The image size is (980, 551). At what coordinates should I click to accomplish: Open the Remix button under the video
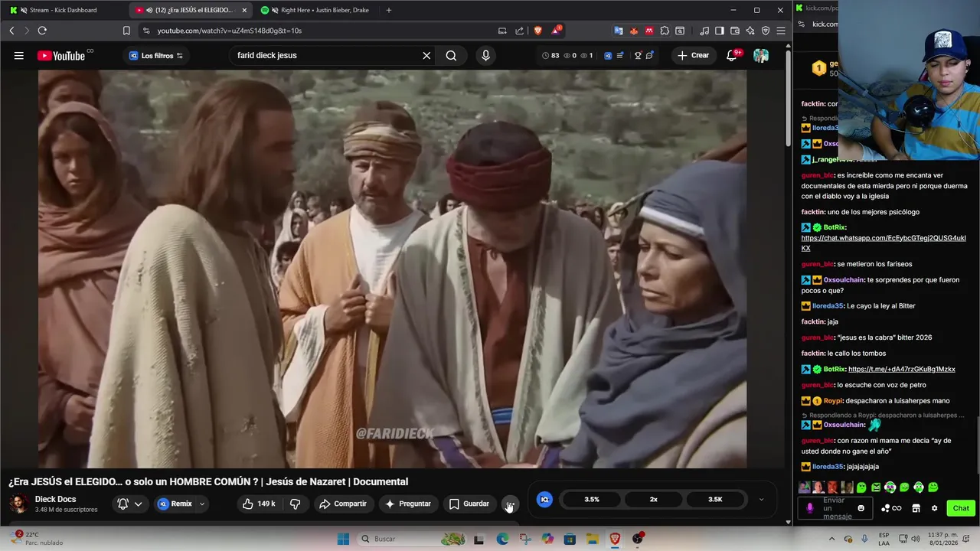175,504
